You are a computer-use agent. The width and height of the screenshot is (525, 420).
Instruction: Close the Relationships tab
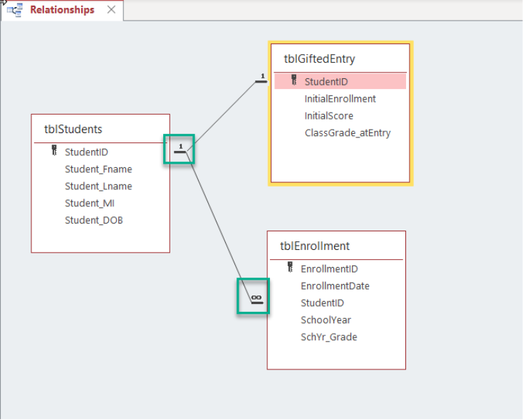coord(112,10)
